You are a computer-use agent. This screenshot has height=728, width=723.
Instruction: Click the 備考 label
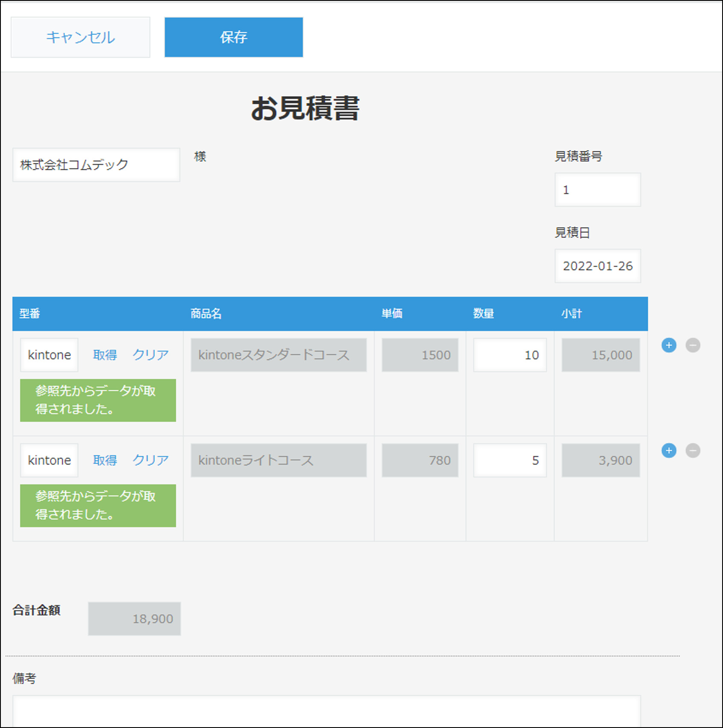point(24,678)
